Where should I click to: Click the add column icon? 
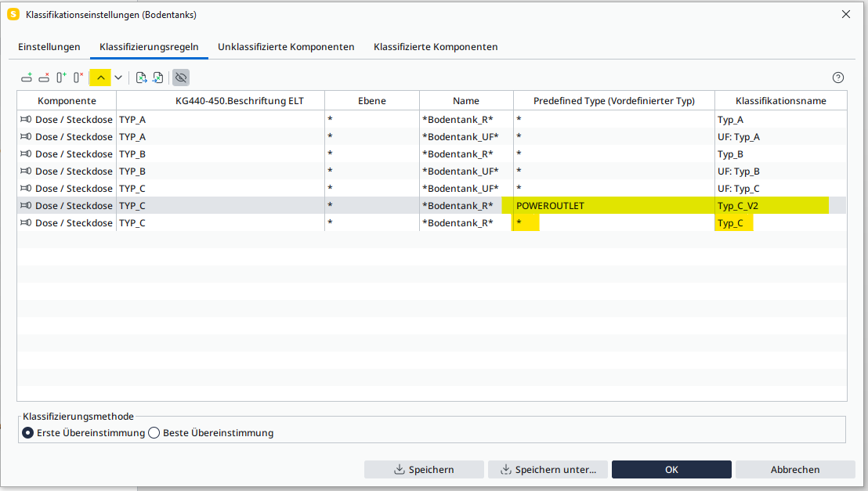point(61,78)
